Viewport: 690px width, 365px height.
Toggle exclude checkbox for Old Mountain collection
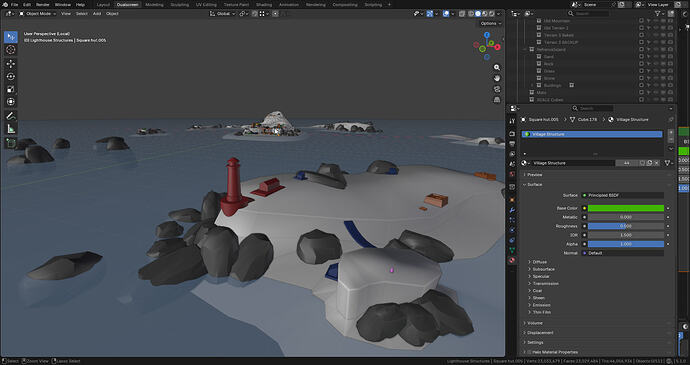click(641, 21)
